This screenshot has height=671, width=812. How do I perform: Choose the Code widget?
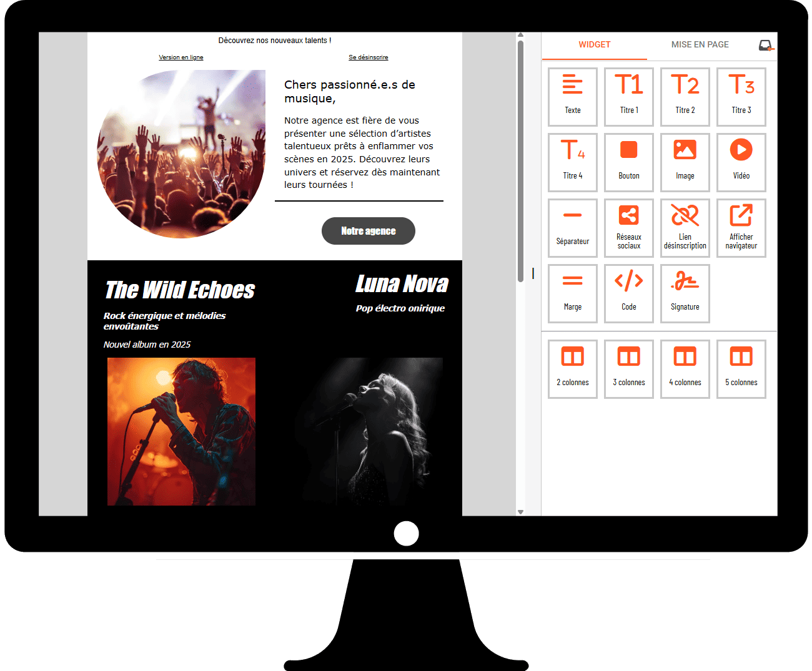[x=628, y=293]
